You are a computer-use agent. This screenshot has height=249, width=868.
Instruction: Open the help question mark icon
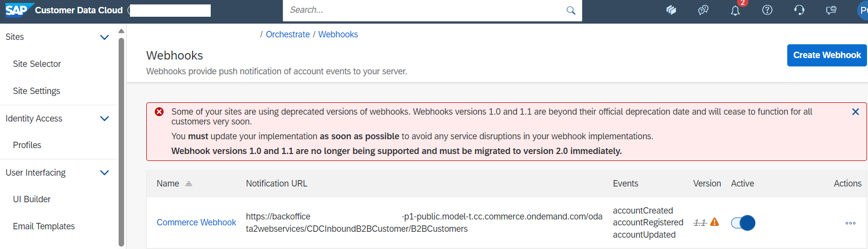(x=767, y=10)
